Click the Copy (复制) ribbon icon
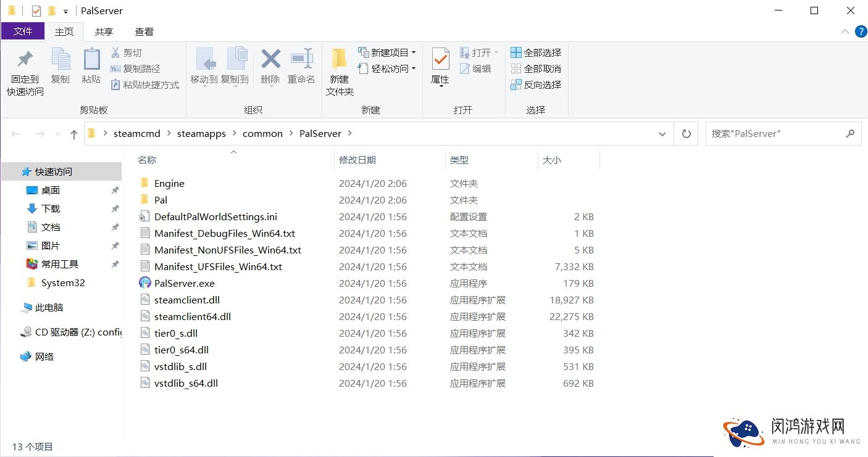The height and width of the screenshot is (457, 868). coord(61,59)
